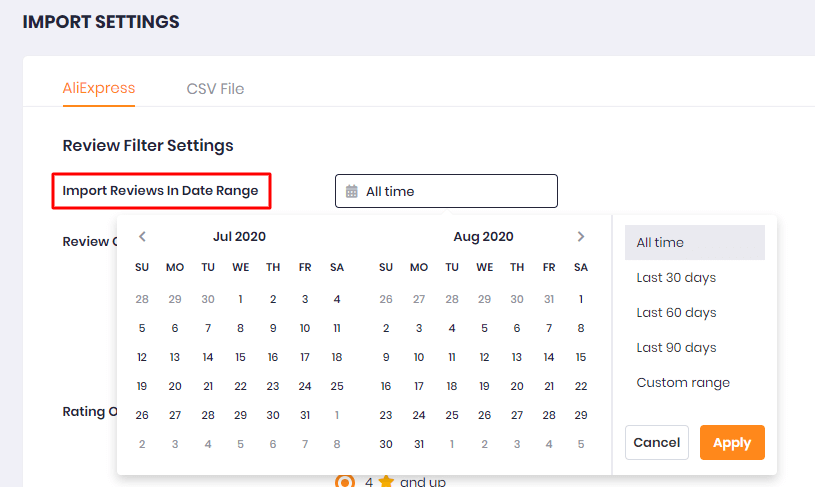Pick August 20 in the calendar
Viewport: 815px width, 487px height.
(x=517, y=386)
